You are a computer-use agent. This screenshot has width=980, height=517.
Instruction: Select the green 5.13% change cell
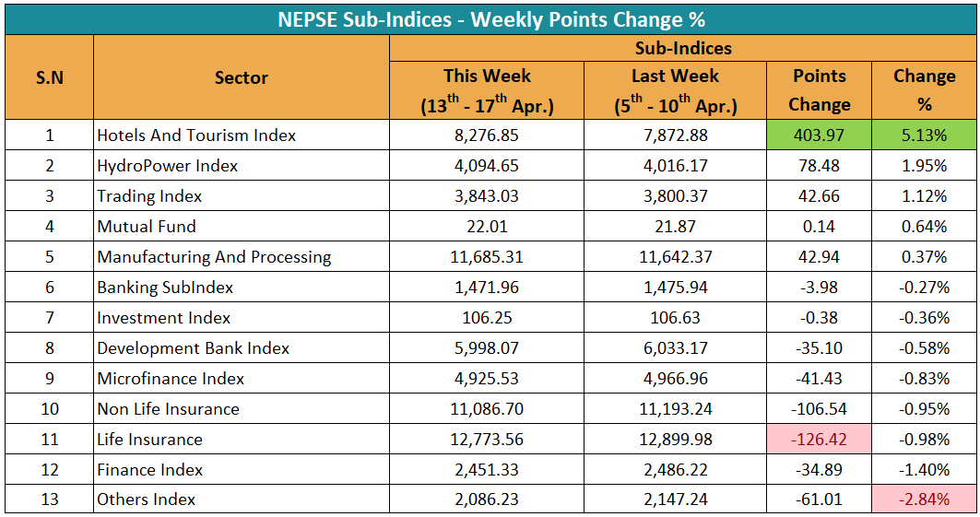(924, 135)
